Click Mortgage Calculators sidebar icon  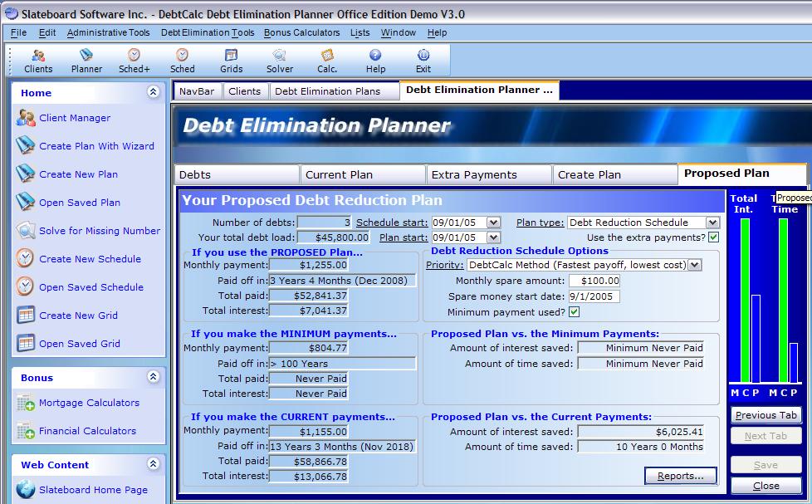(26, 403)
